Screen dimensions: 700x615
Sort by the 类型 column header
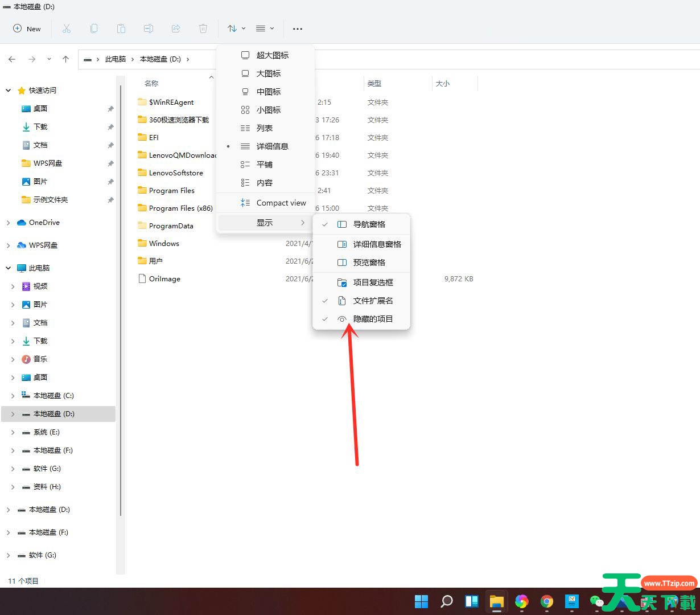[x=374, y=84]
